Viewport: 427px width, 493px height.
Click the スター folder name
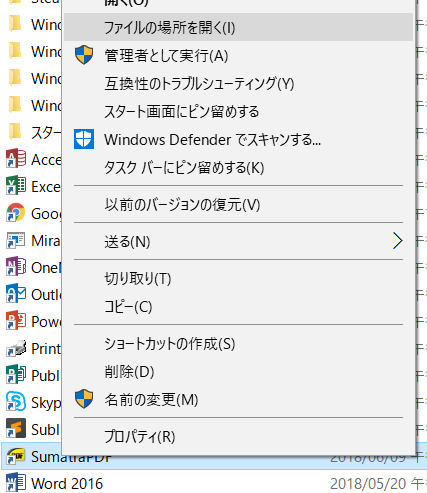(x=46, y=133)
